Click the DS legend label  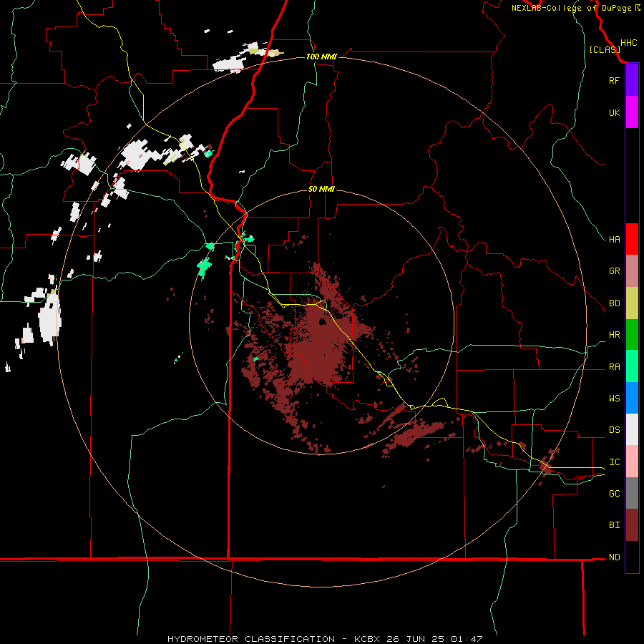[x=614, y=429]
